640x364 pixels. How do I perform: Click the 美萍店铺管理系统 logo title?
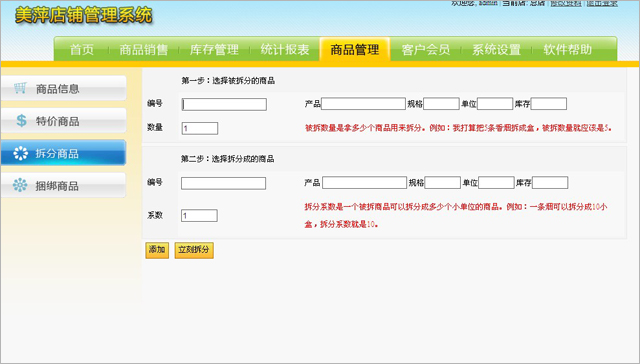coord(84,16)
